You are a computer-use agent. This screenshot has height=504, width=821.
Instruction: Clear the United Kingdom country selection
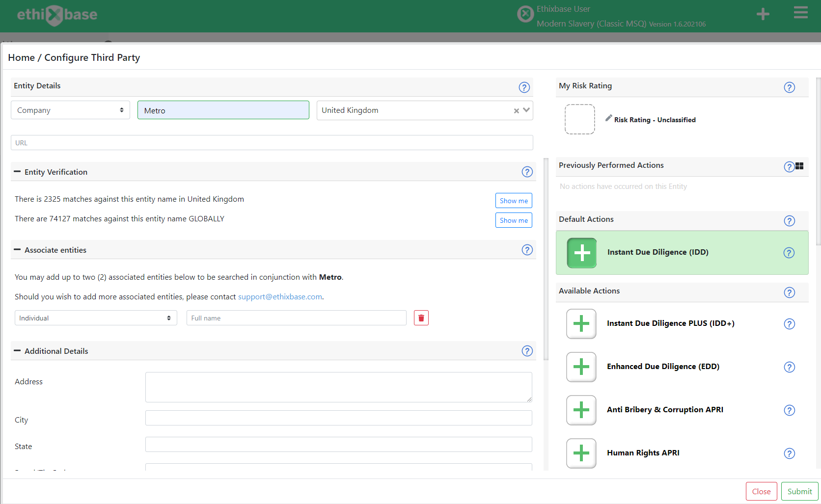click(x=516, y=111)
